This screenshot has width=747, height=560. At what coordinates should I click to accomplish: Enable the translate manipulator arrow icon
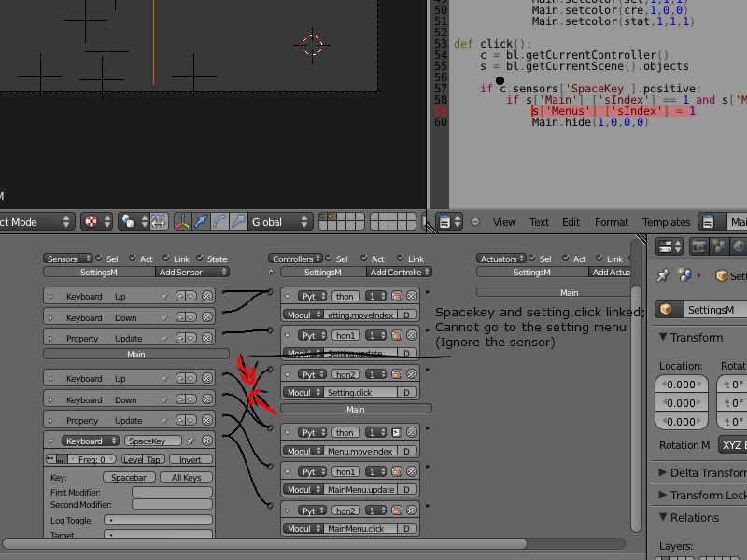(x=201, y=221)
